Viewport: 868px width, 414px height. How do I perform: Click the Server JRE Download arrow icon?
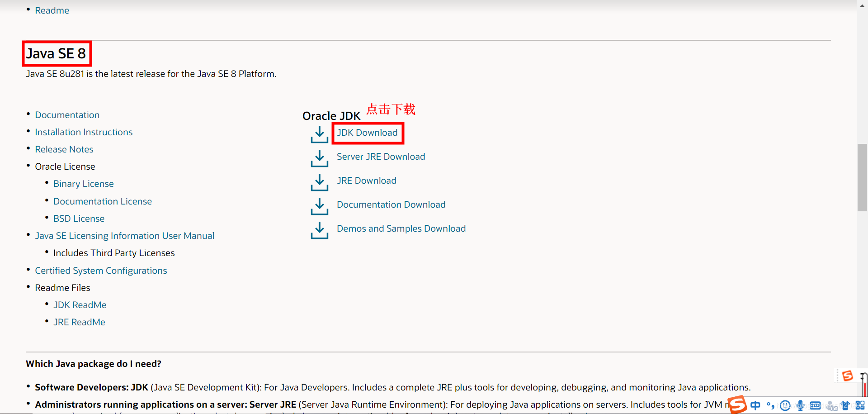click(319, 158)
